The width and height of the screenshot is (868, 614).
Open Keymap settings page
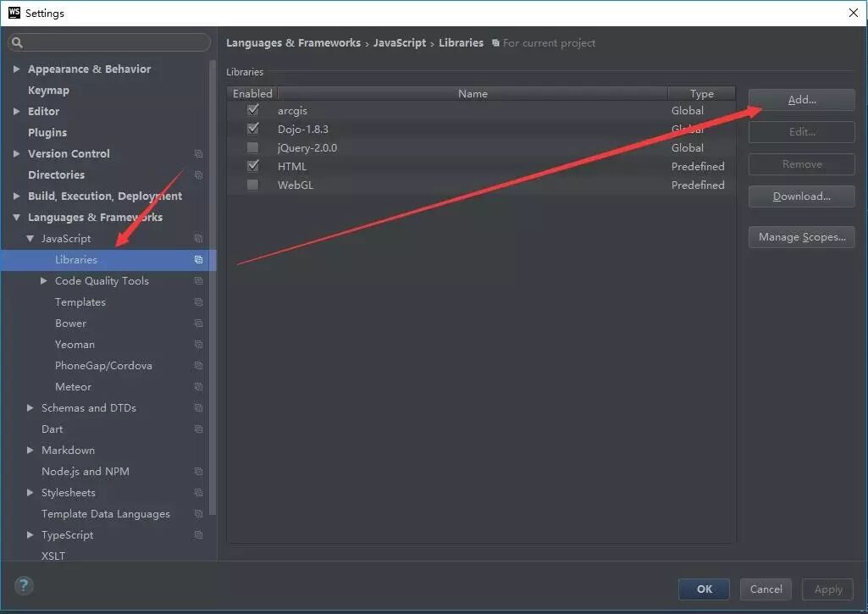(x=49, y=91)
